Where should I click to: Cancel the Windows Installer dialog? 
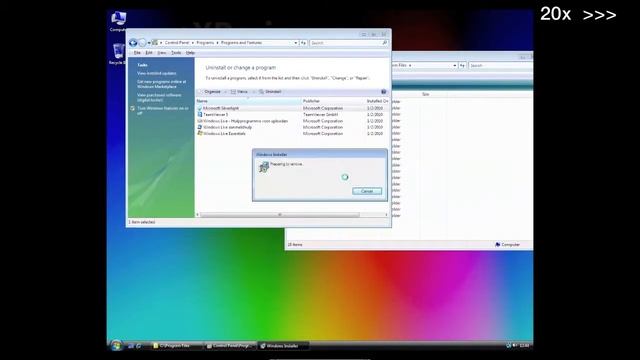point(367,191)
